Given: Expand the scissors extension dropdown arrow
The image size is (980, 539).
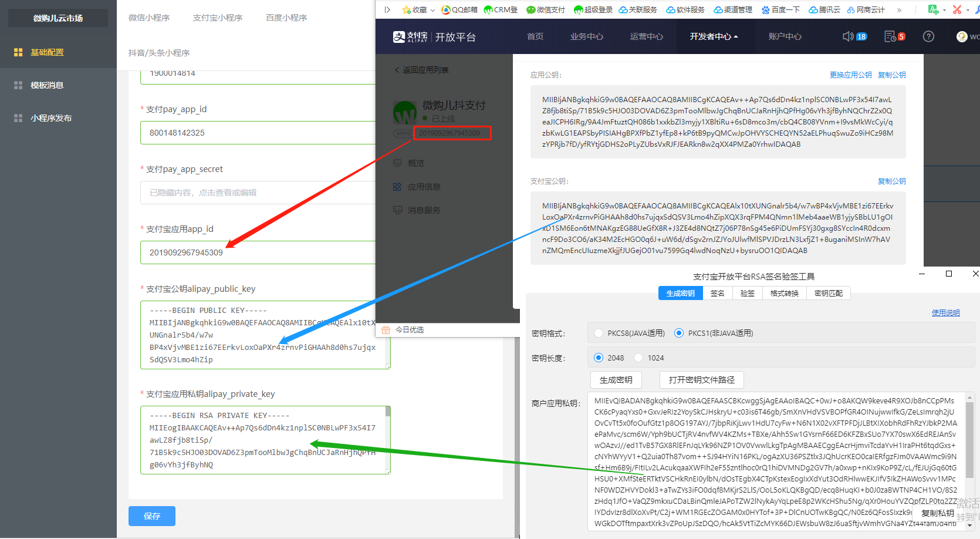Looking at the screenshot, I should (968, 10).
